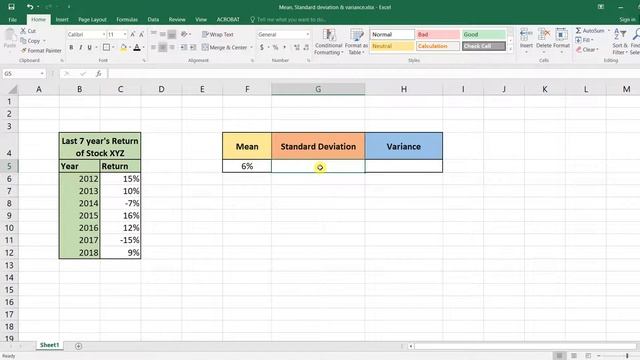Click Merge & Center button
The image size is (640, 360).
pos(224,48)
